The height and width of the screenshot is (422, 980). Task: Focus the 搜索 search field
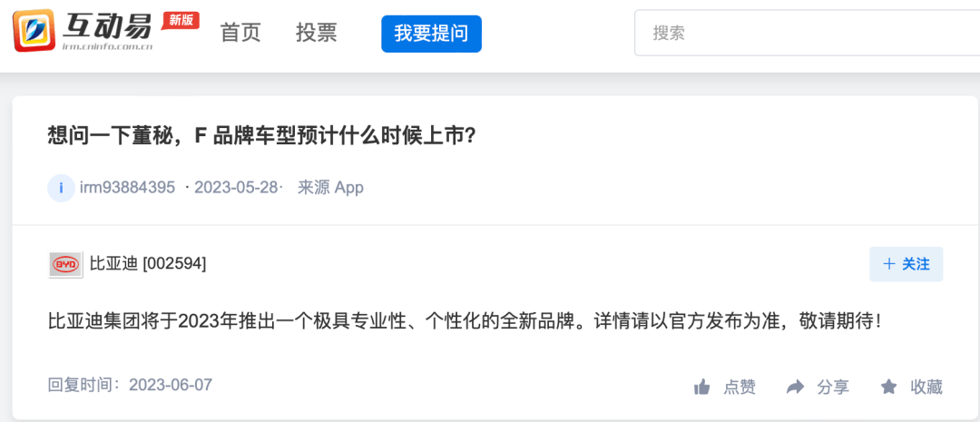[x=807, y=34]
